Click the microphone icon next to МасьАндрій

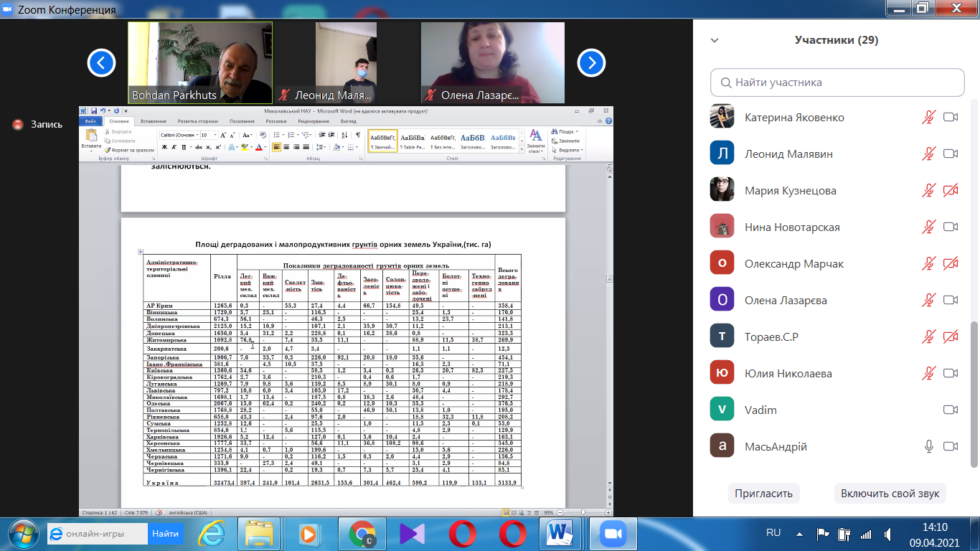coord(928,446)
